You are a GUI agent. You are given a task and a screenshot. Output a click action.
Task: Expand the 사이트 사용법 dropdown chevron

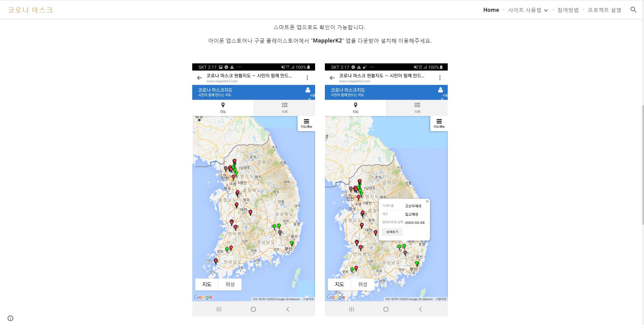point(546,10)
